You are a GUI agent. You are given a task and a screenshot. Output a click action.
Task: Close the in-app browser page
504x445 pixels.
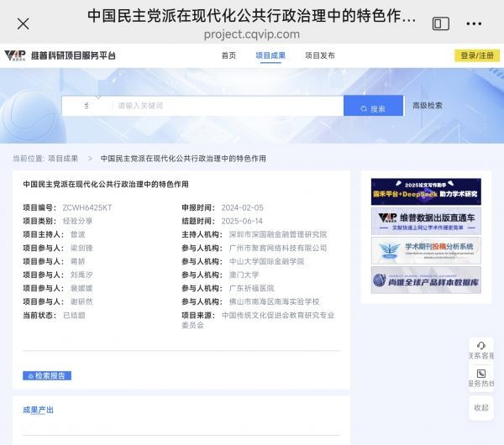pyautogui.click(x=24, y=24)
